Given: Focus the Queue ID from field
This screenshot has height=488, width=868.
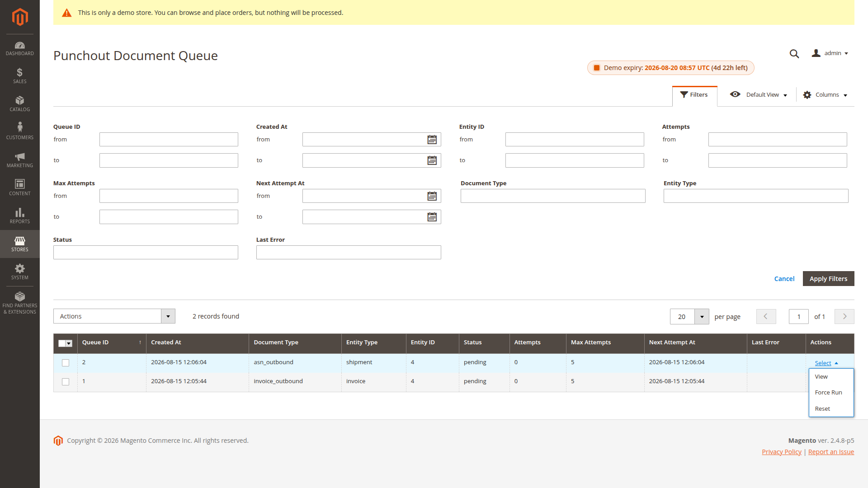Looking at the screenshot, I should coord(169,140).
